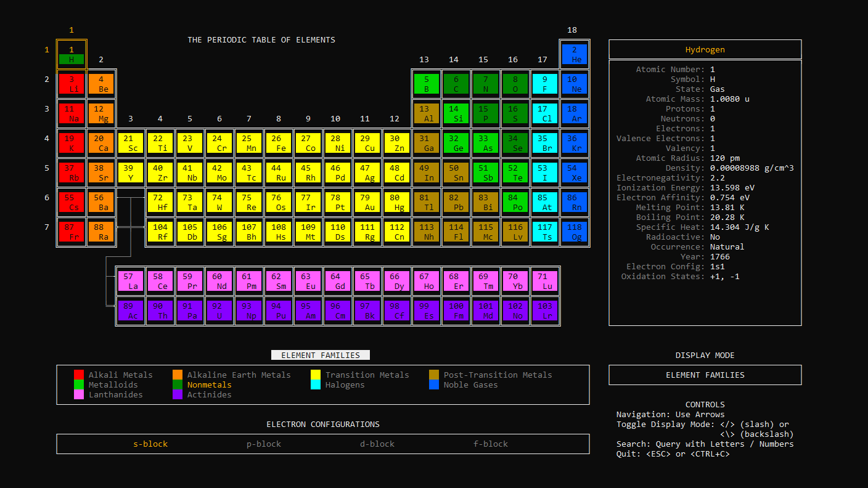
Task: Open the Display Mode selector
Action: click(x=705, y=375)
